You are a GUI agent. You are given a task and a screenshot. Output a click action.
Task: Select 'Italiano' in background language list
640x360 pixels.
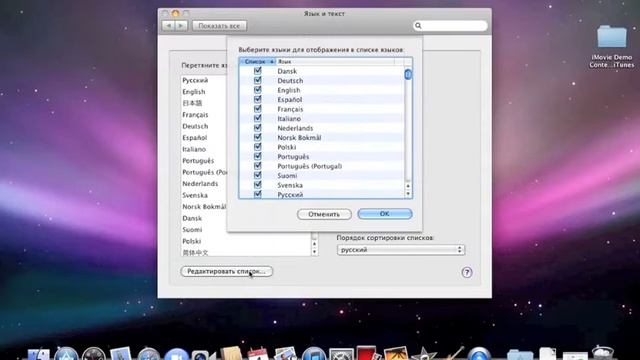(x=194, y=149)
